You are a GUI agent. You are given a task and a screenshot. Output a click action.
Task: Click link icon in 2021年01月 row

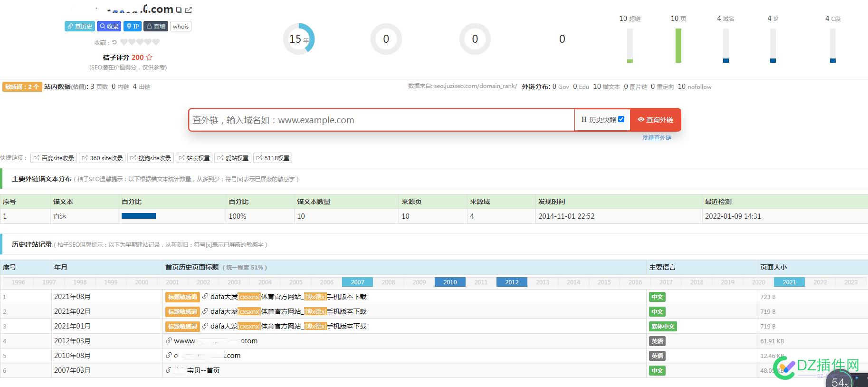pos(205,326)
